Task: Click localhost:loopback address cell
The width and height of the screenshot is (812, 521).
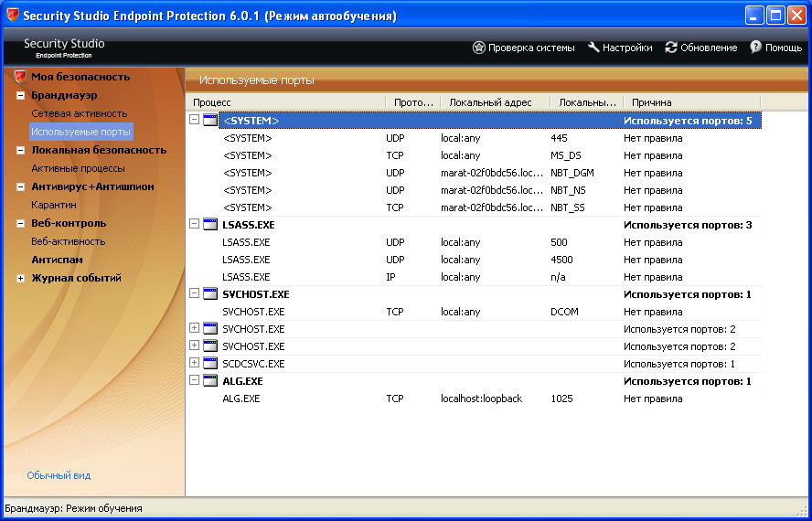Action: pyautogui.click(x=482, y=399)
